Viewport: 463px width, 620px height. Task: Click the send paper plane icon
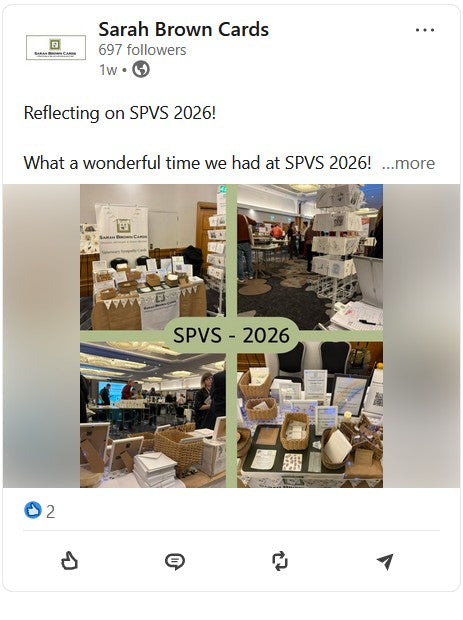385,561
